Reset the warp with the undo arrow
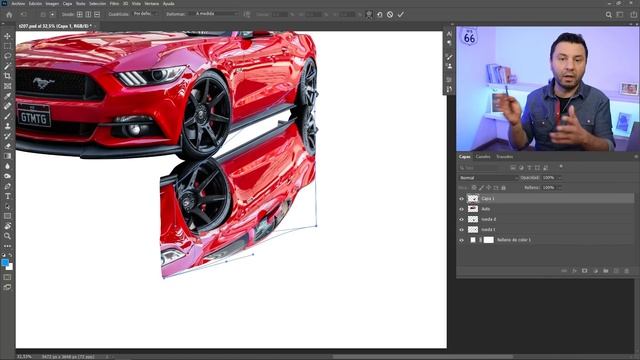Screen dimensions: 640x360 380,14
